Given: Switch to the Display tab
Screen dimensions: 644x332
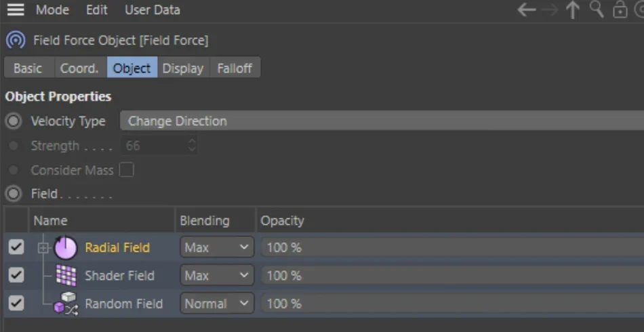Looking at the screenshot, I should click(183, 68).
